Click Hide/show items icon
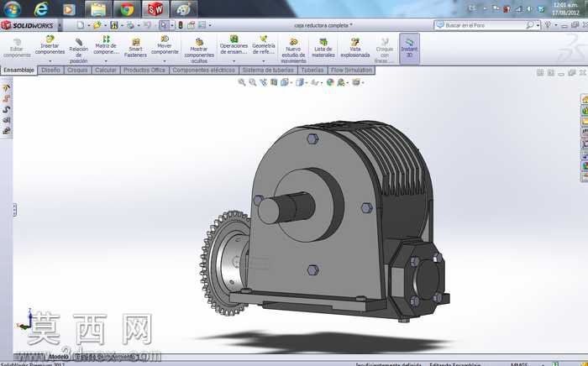Image resolution: width=588 pixels, height=366 pixels. coord(314,82)
